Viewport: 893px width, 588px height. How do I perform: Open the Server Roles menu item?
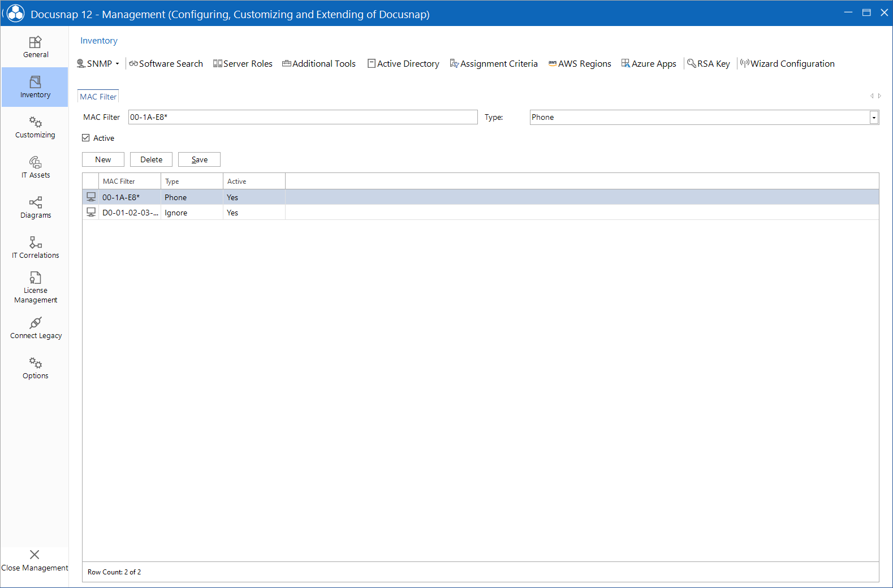pos(243,63)
